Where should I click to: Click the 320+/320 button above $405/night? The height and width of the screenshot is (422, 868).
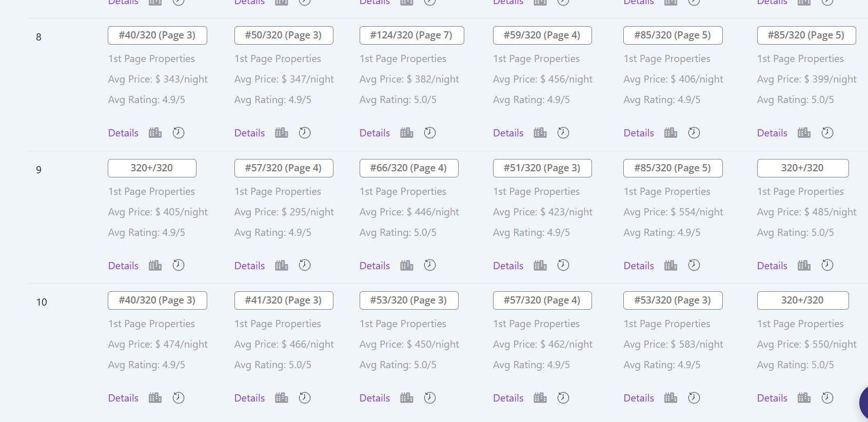152,168
